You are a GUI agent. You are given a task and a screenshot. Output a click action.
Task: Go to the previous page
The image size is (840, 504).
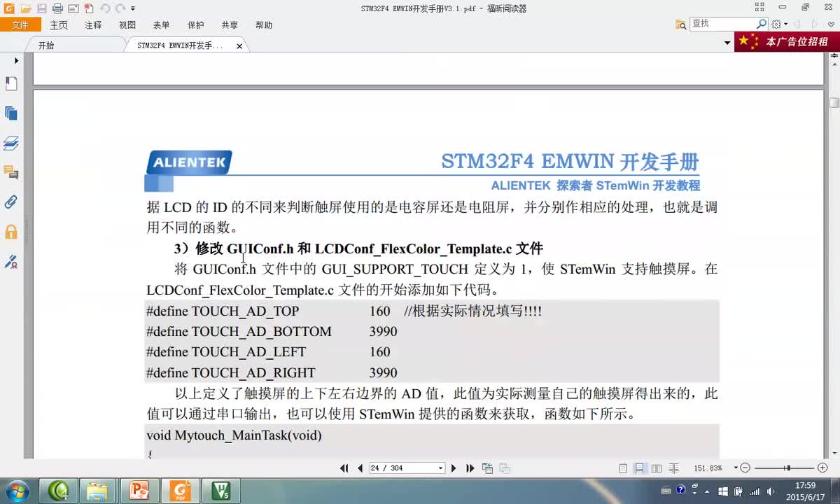[360, 468]
